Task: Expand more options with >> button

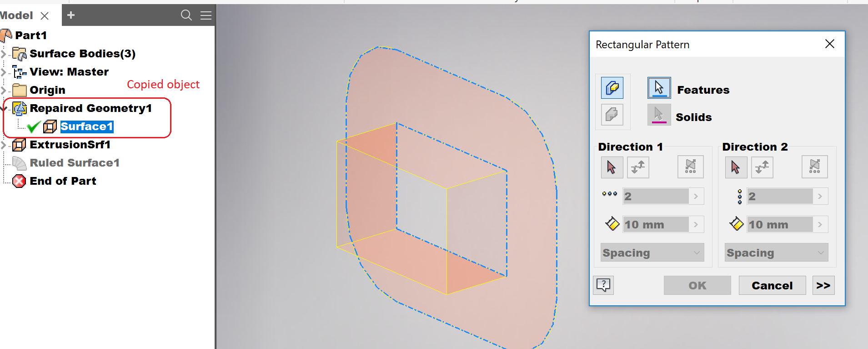Action: (823, 285)
